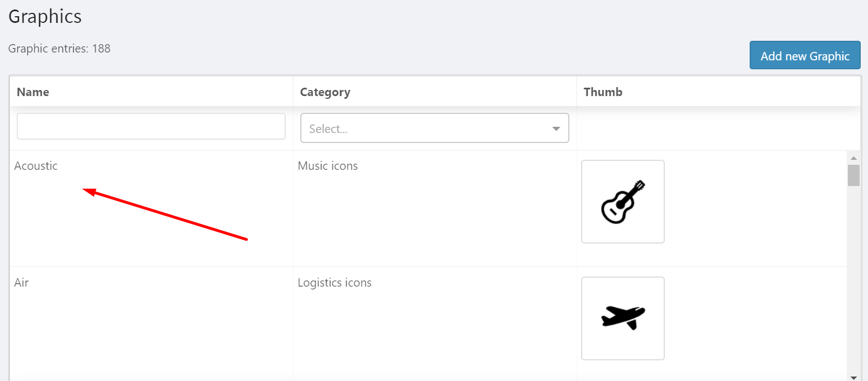Click the 'Graphic entries: 188' count text
Image resolution: width=868 pixels, height=381 pixels.
coord(59,49)
